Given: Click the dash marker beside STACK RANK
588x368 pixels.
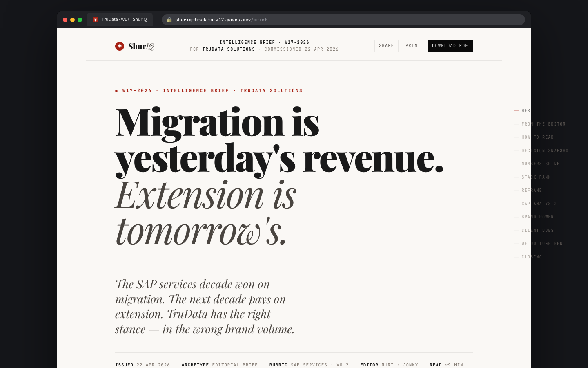Looking at the screenshot, I should [x=516, y=177].
